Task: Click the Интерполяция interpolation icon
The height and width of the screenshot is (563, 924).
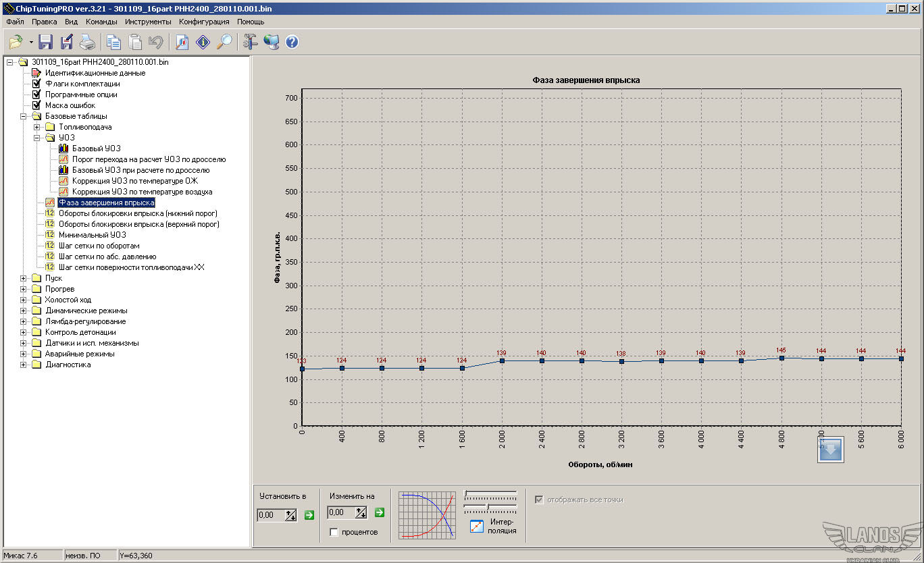Action: point(477,527)
